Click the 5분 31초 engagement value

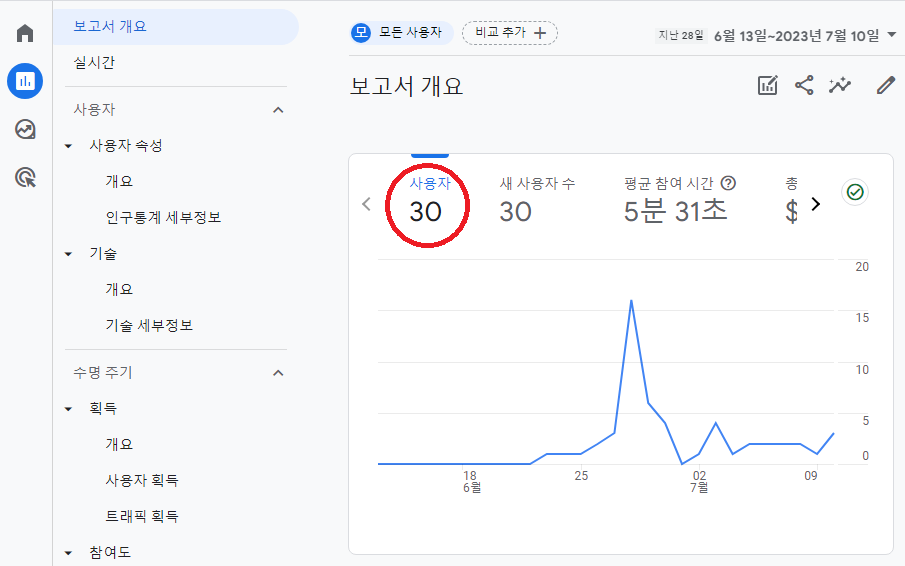[x=675, y=211]
